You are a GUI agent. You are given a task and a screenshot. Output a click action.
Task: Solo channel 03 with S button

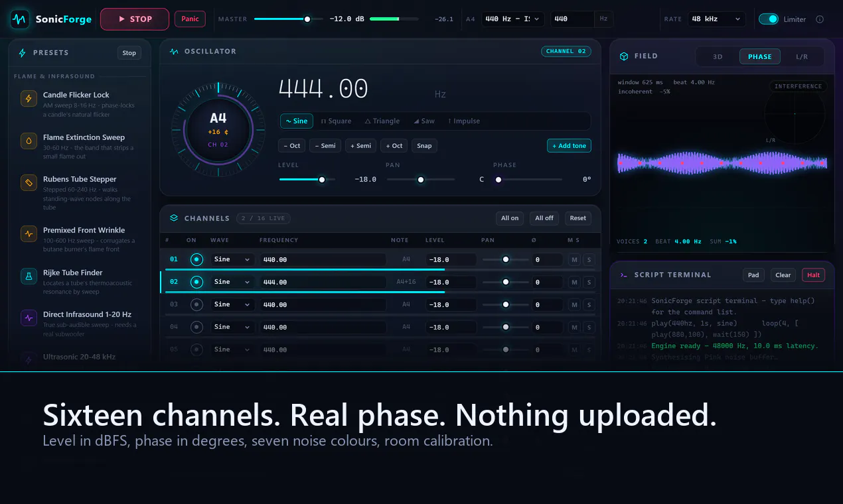(588, 305)
